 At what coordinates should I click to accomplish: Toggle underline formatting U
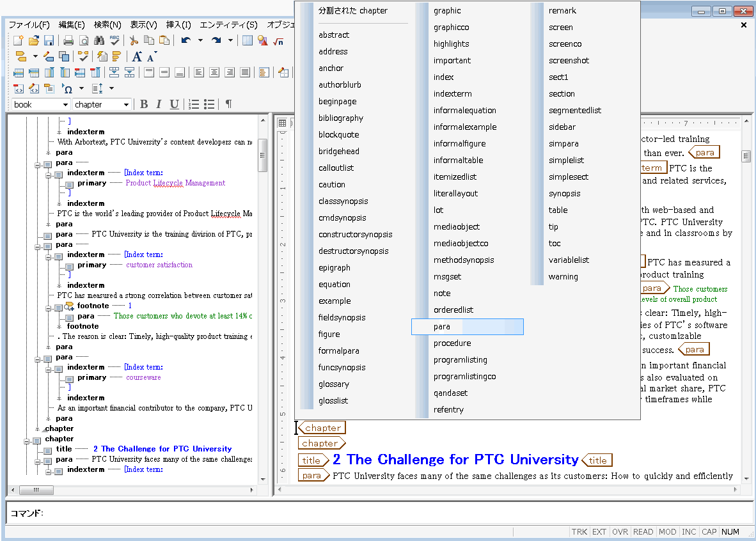174,104
